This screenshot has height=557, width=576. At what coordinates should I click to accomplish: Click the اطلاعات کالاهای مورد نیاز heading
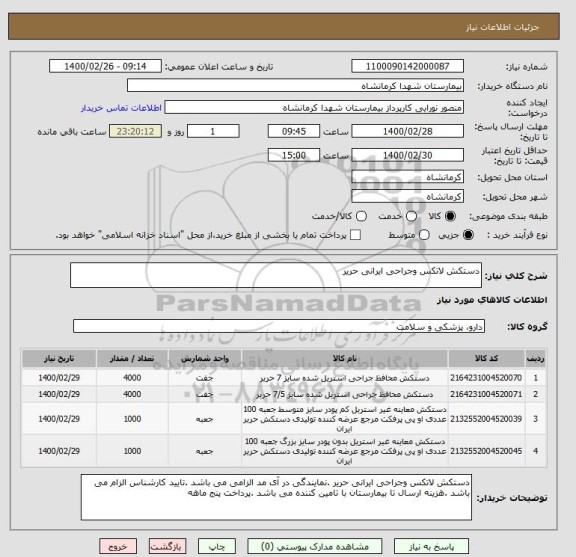[x=492, y=300]
